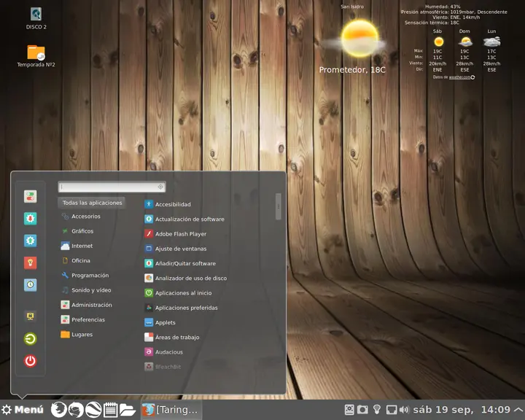The height and width of the screenshot is (420, 525).
Task: Open Áreas de trabajo settings
Action: pos(172,337)
